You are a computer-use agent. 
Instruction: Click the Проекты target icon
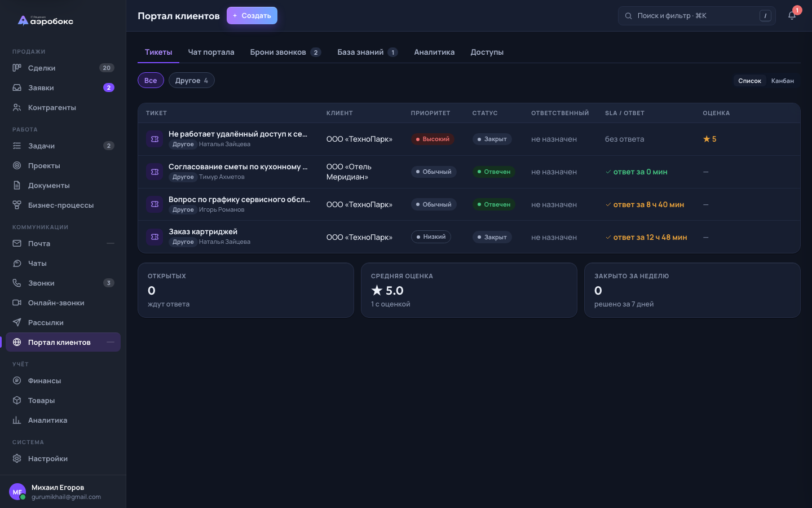17,165
